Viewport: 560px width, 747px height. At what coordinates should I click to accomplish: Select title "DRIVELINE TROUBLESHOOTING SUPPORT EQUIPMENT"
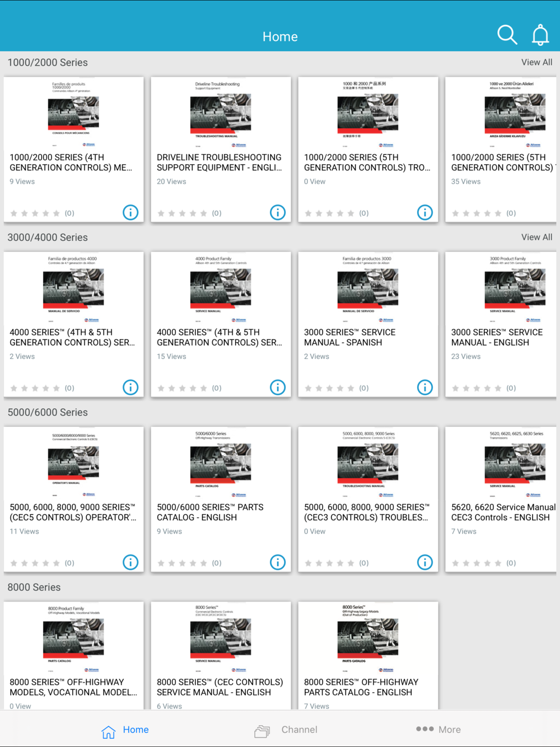220,162
